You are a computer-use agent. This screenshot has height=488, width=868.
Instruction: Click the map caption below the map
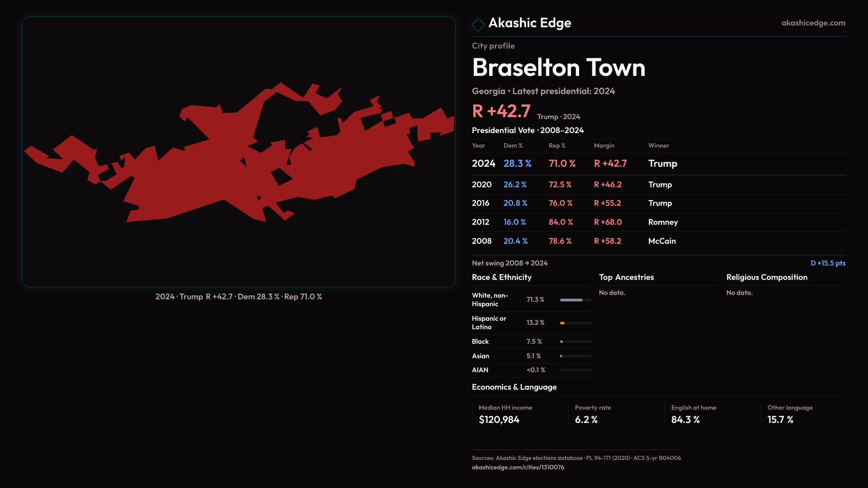238,297
